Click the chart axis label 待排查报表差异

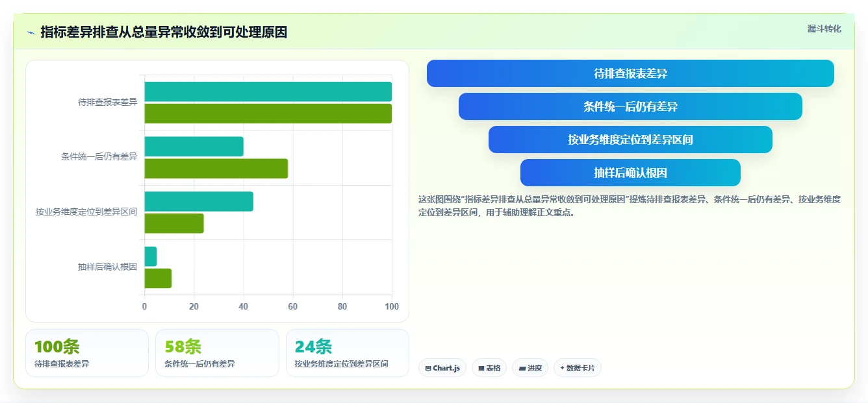(x=107, y=102)
